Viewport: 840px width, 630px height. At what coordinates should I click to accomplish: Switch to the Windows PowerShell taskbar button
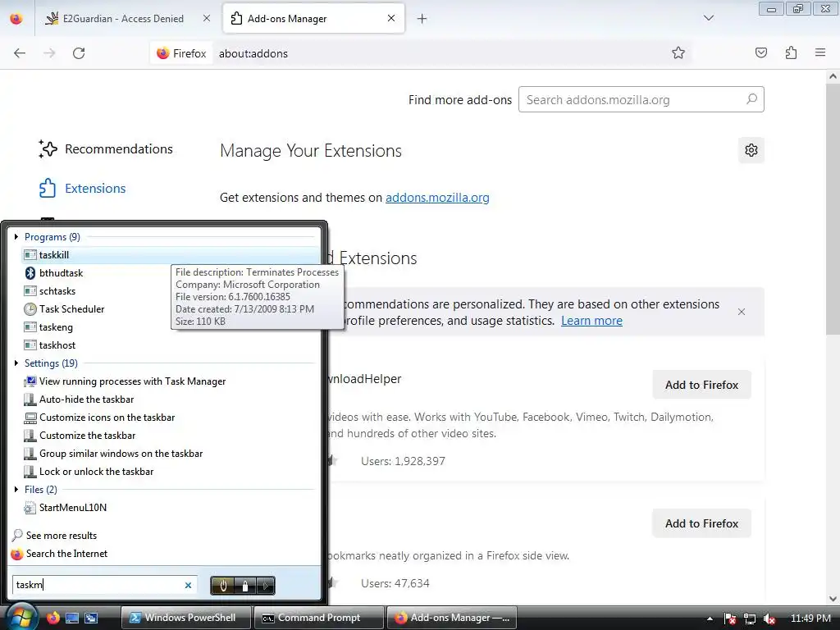[x=186, y=618]
